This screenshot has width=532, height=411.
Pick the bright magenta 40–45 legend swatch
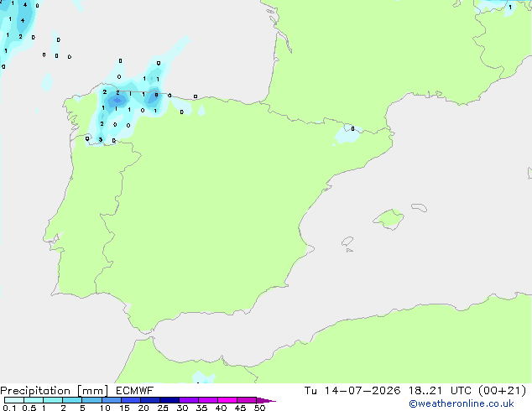pyautogui.click(x=227, y=400)
